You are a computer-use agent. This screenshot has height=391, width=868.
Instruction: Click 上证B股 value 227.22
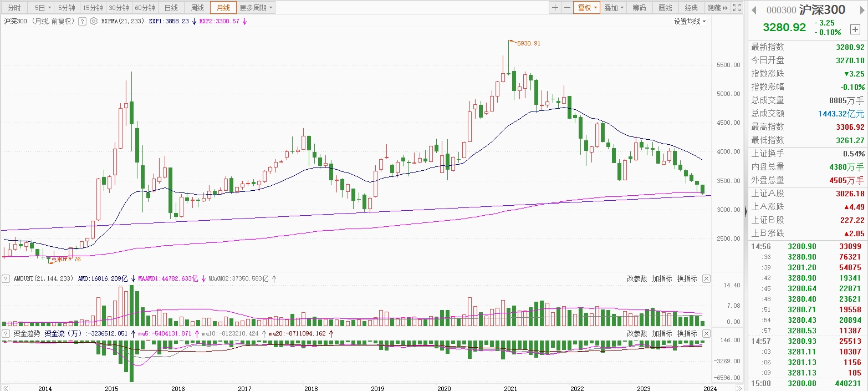852,220
